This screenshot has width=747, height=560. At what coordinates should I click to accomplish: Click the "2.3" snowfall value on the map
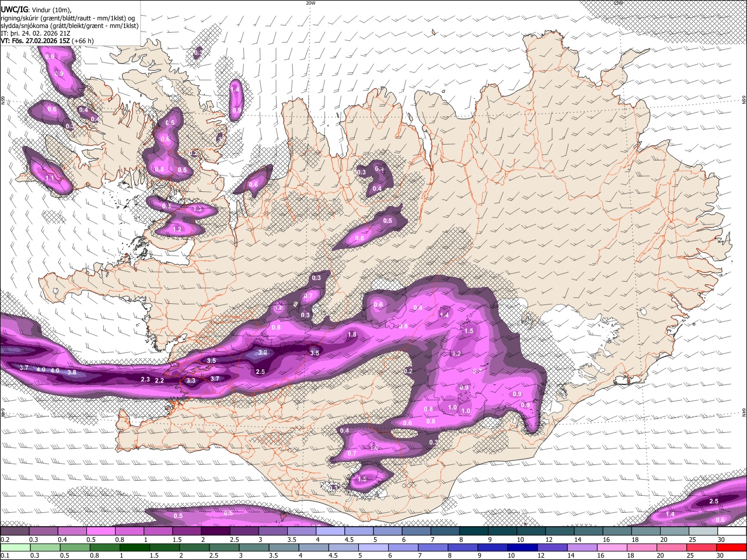tap(146, 379)
